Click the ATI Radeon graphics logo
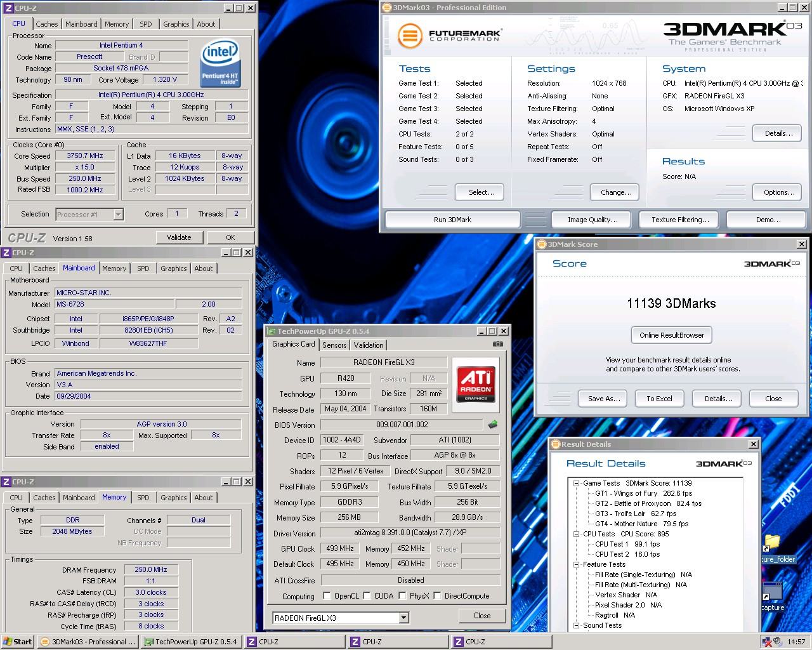812x650 pixels. point(476,385)
